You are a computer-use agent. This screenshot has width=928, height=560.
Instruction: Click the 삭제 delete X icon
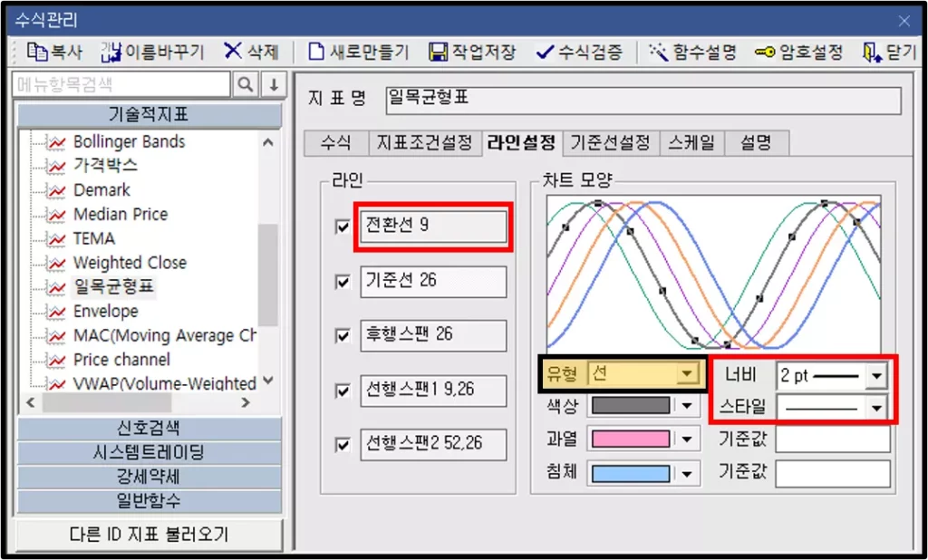click(233, 51)
